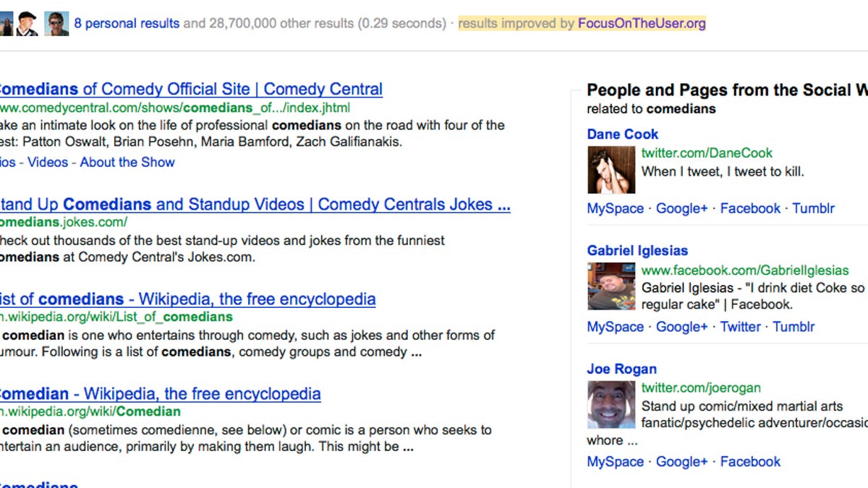This screenshot has height=488, width=868.
Task: Open the 8 personal results link
Action: (127, 22)
